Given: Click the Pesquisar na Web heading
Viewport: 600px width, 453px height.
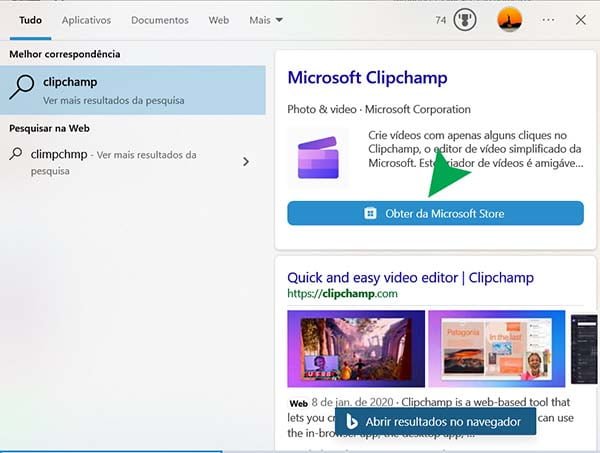Looking at the screenshot, I should tap(49, 129).
